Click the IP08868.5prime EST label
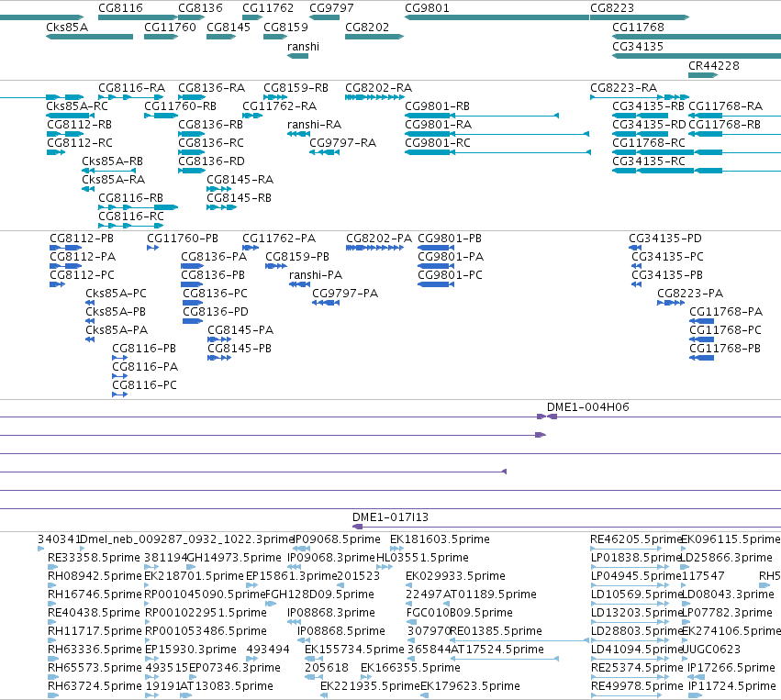This screenshot has height=700, width=781. point(341,631)
